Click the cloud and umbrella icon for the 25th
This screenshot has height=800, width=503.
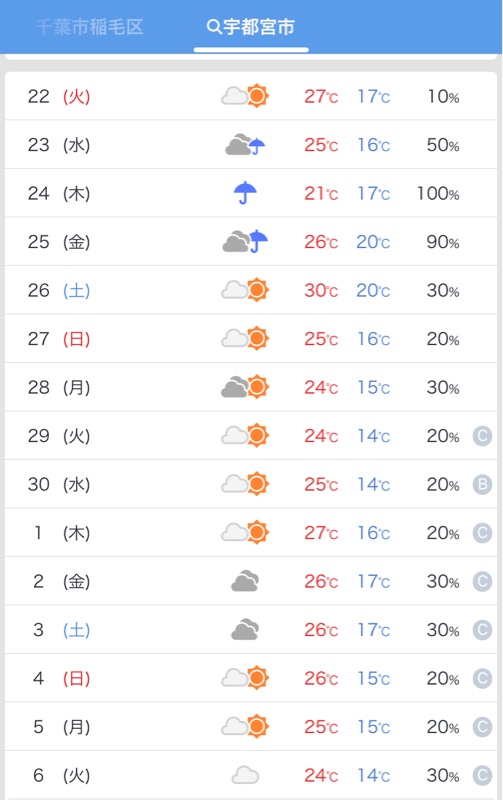[245, 241]
